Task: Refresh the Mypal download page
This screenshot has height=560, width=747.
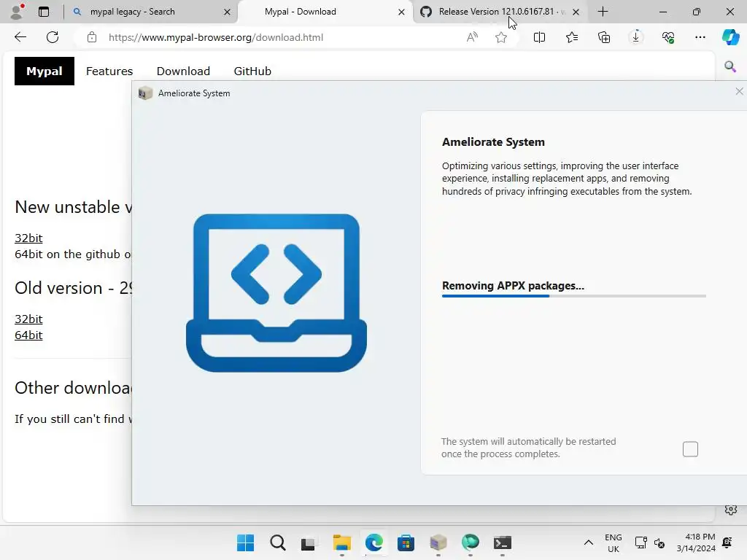Action: 53,37
